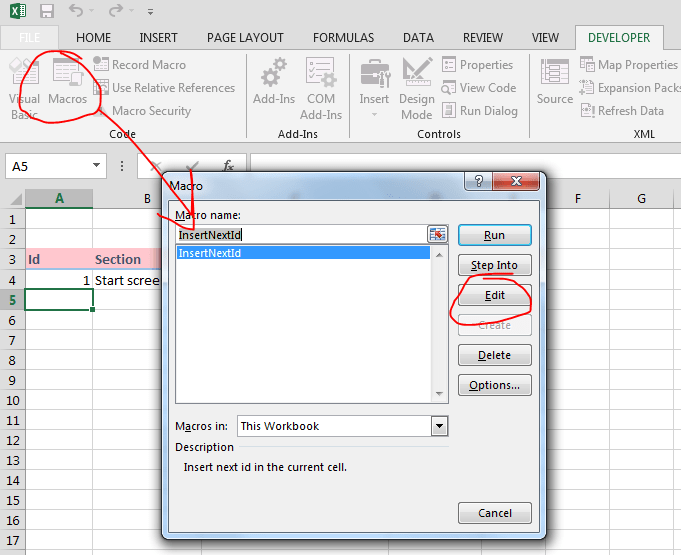Click the View Code command
This screenshot has width=681, height=555.
point(479,87)
